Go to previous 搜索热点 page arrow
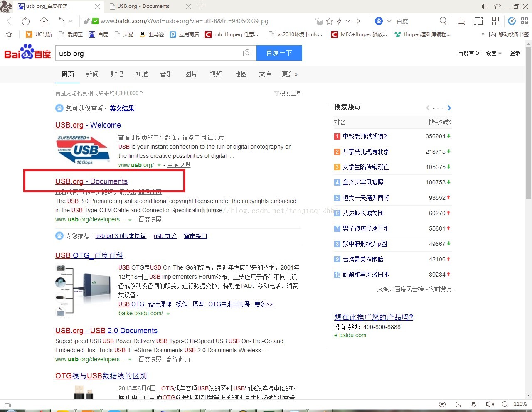 428,108
